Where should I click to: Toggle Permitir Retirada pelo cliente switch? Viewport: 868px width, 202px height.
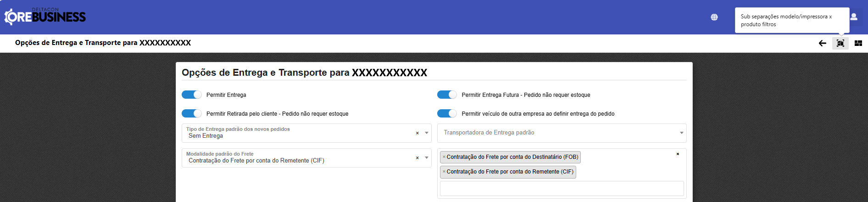(191, 113)
